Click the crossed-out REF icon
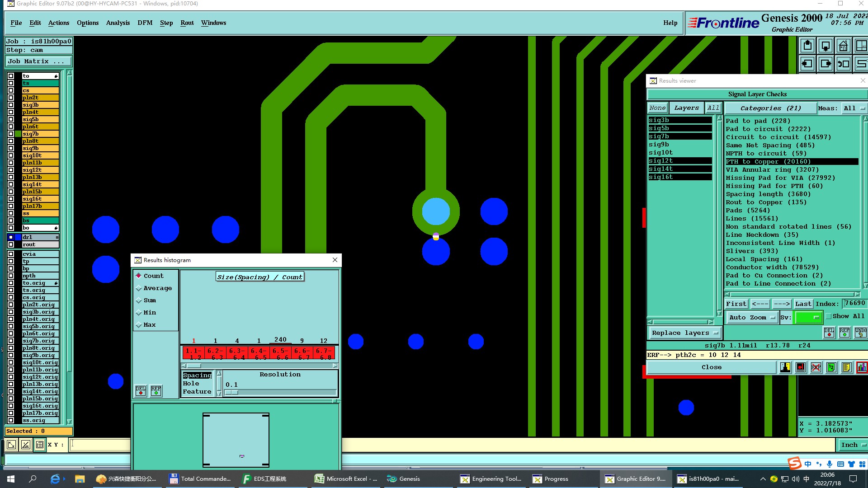 click(x=816, y=367)
